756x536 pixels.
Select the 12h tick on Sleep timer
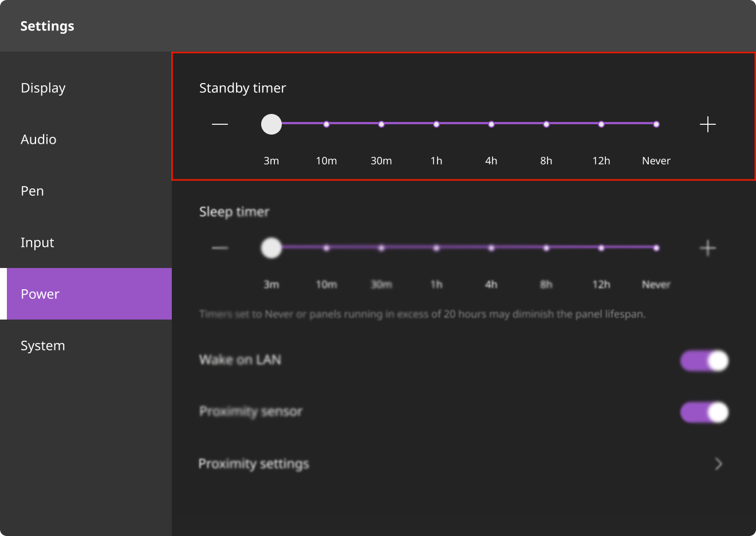(601, 248)
